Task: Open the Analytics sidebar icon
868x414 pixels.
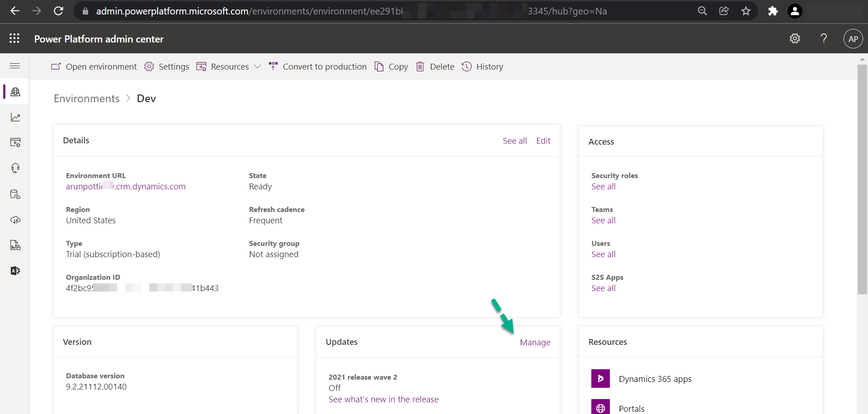Action: 15,118
